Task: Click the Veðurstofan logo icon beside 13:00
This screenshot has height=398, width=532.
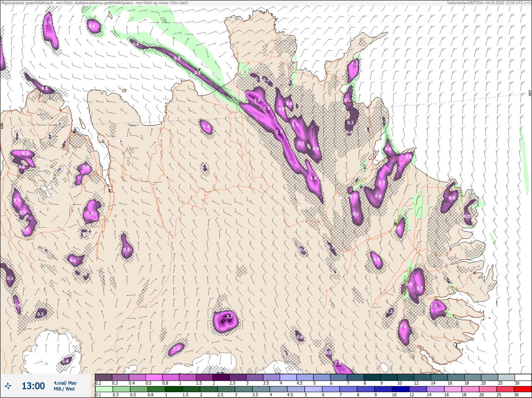Action: [8, 386]
